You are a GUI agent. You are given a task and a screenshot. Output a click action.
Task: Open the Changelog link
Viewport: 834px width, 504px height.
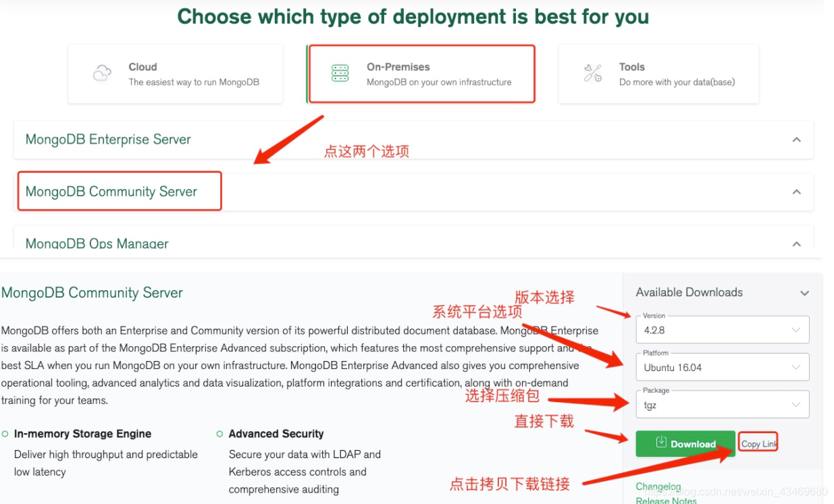658,486
